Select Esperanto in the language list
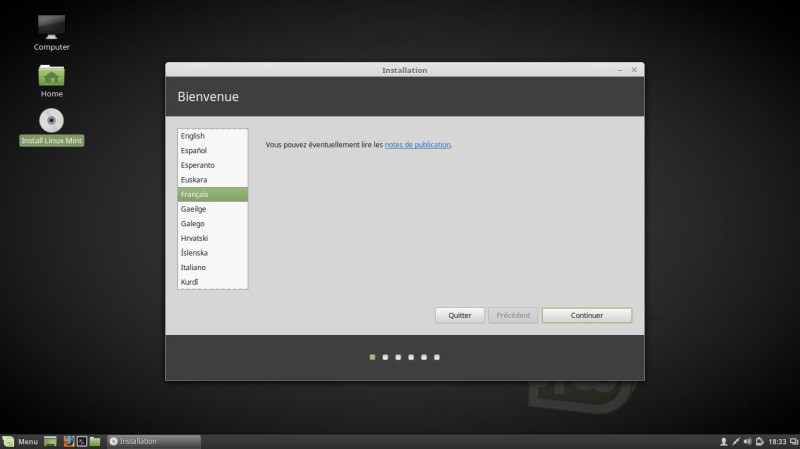800x449 pixels. click(x=213, y=165)
